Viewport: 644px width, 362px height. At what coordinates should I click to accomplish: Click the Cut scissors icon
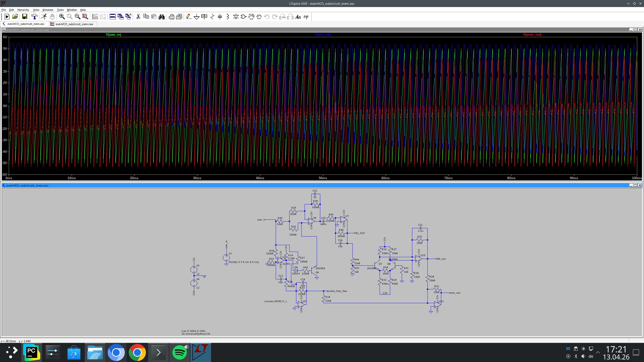coord(138,17)
